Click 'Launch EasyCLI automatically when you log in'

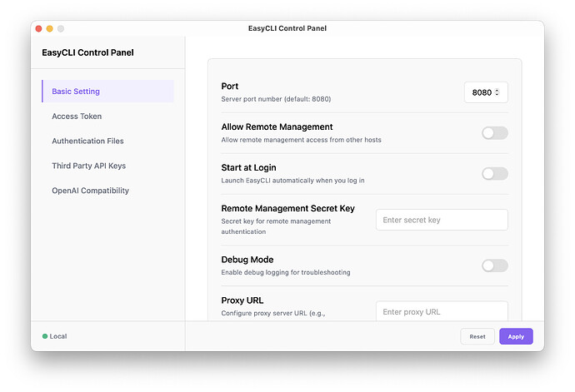click(292, 181)
